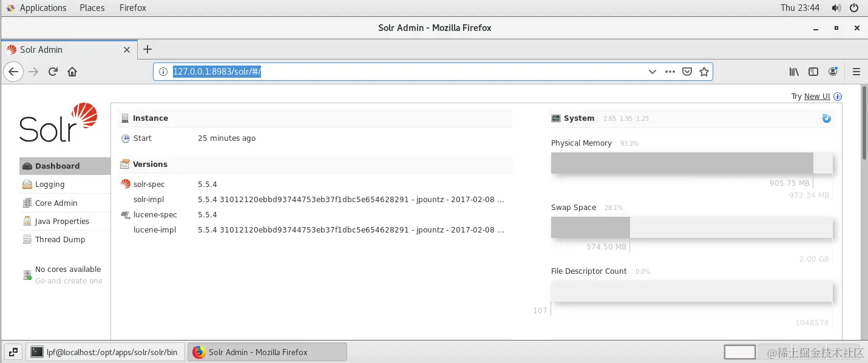Open the Firefox app menu in top bar

click(133, 8)
